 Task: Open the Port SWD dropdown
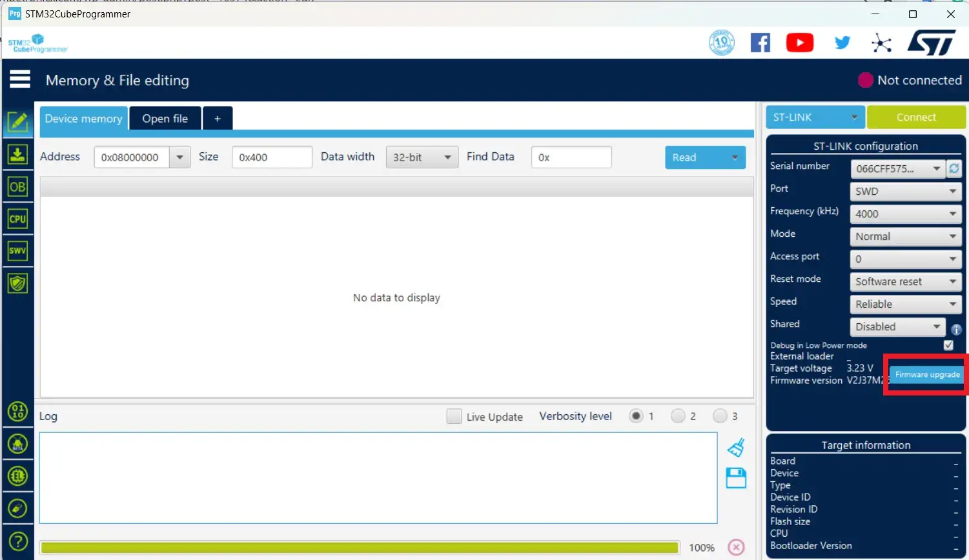click(906, 191)
